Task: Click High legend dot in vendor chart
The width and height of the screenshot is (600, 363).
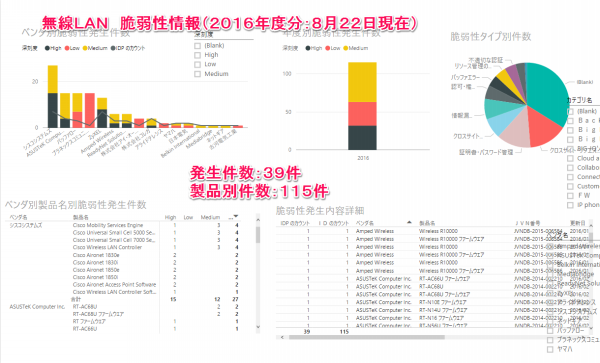Action: pos(47,48)
